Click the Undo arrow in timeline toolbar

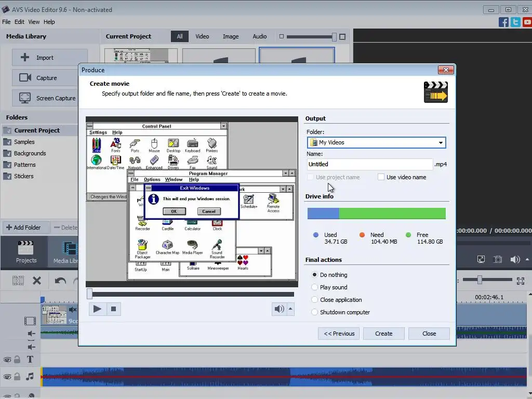coord(60,281)
